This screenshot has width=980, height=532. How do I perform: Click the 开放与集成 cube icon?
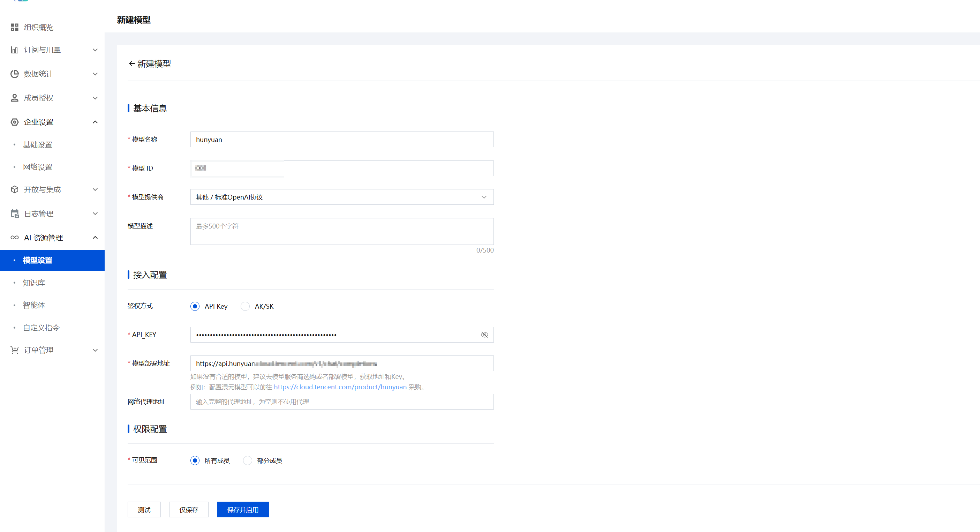coord(14,189)
